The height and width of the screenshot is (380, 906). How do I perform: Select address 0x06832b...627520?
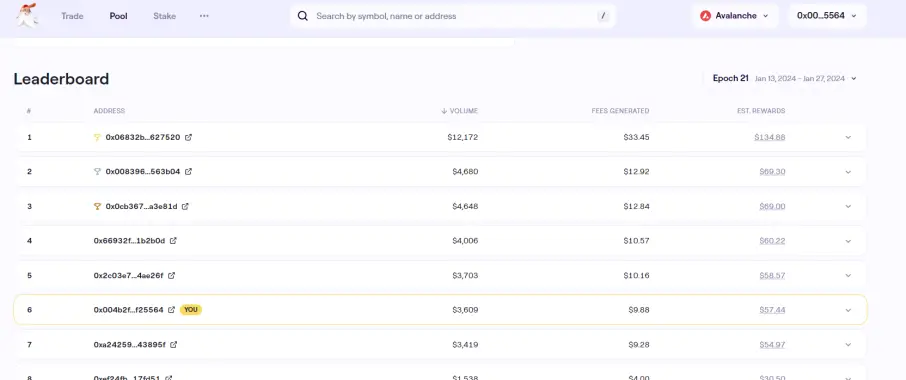coord(143,137)
